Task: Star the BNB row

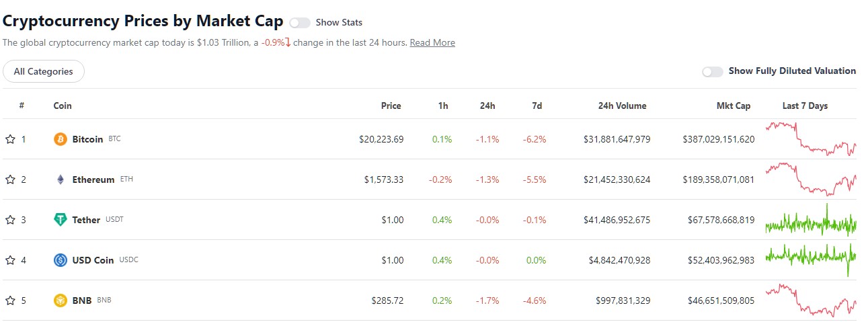Action: pos(10,300)
